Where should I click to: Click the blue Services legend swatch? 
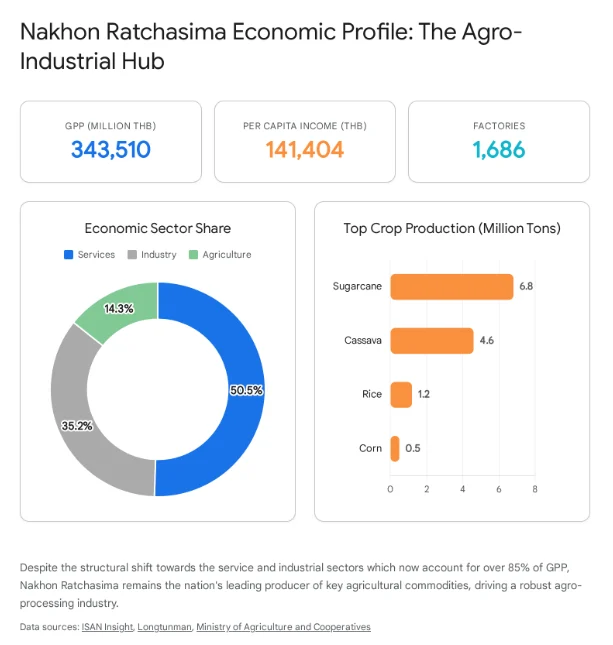(68, 255)
